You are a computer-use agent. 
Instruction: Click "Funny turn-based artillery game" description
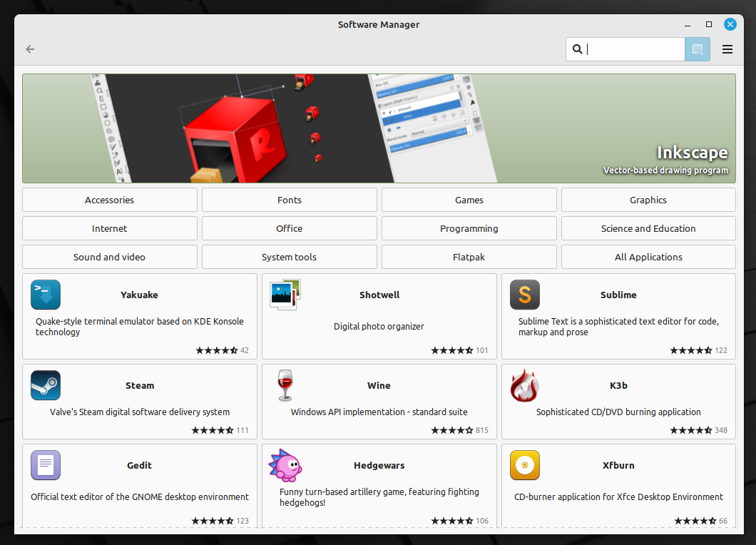point(379,497)
